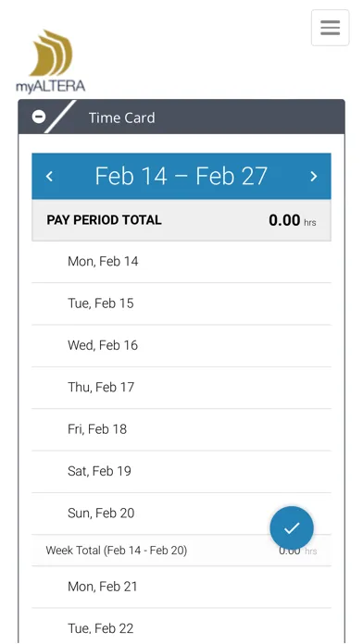Viewport: 363px width, 644px height.
Task: Open the Tue, Feb 15 entry
Action: 181,303
